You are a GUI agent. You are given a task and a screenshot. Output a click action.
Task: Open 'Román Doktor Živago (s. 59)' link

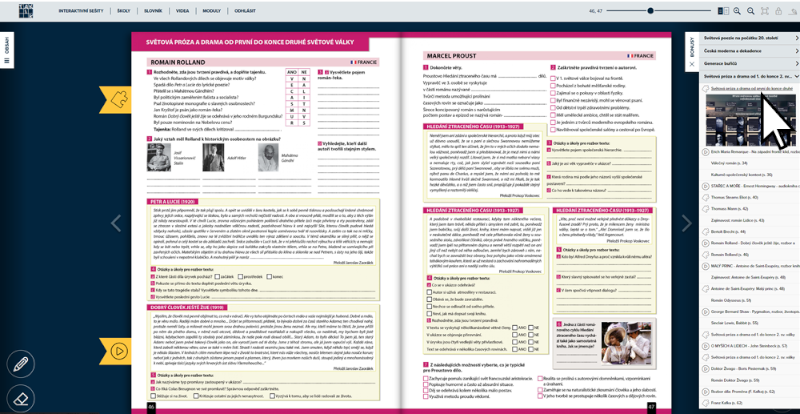click(735, 380)
